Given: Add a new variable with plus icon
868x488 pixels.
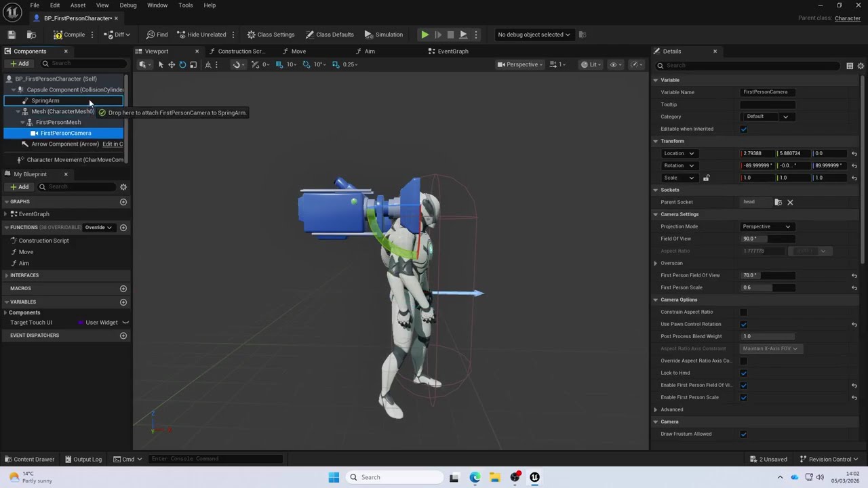Looking at the screenshot, I should 123,302.
